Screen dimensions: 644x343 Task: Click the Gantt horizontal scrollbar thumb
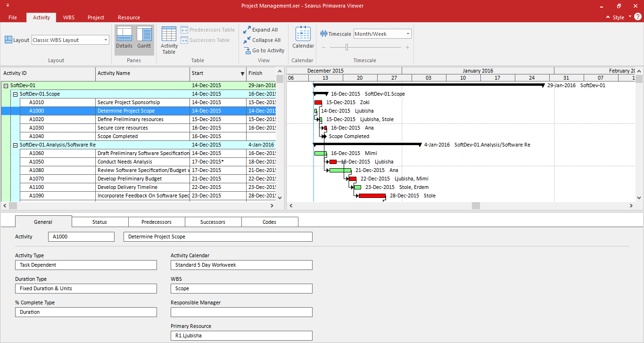pos(476,206)
